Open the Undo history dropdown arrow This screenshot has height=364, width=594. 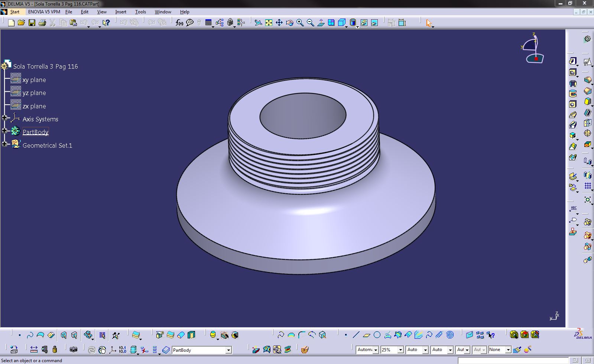pyautogui.click(x=88, y=27)
